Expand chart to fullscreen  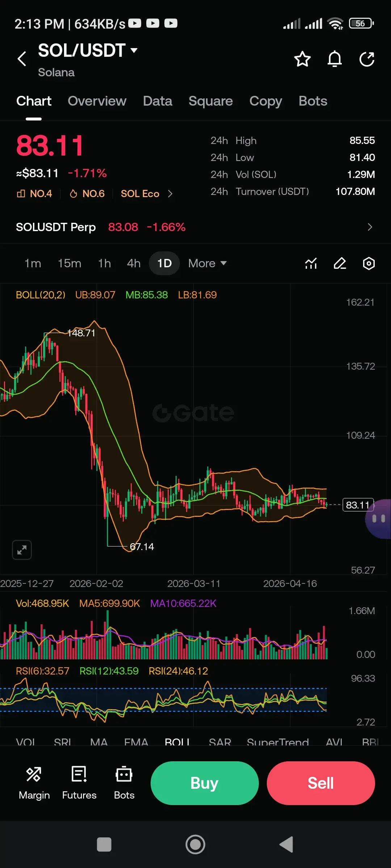[22, 550]
